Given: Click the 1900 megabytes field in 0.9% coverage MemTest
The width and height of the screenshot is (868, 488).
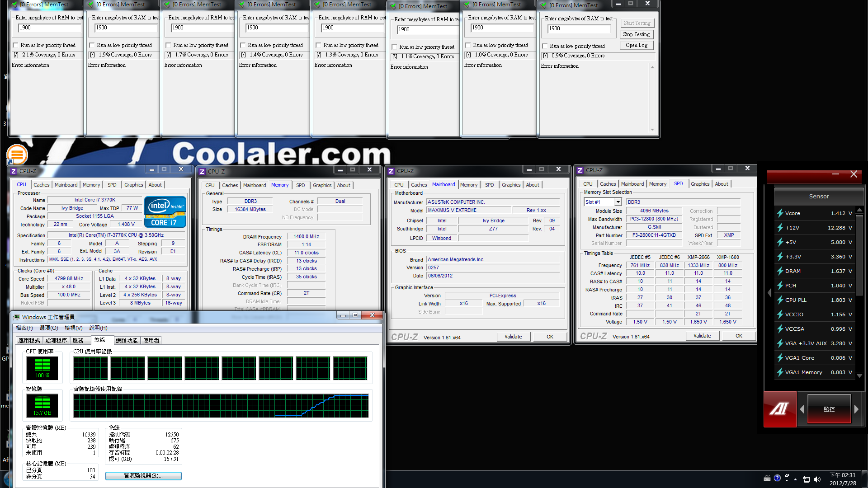Looking at the screenshot, I should click(579, 28).
